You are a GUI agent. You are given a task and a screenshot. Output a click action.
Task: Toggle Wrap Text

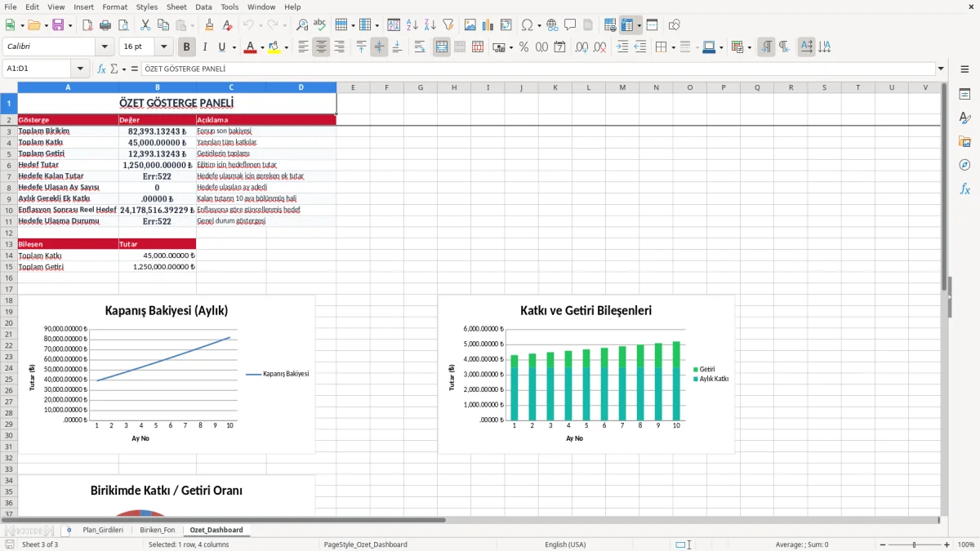coord(420,47)
